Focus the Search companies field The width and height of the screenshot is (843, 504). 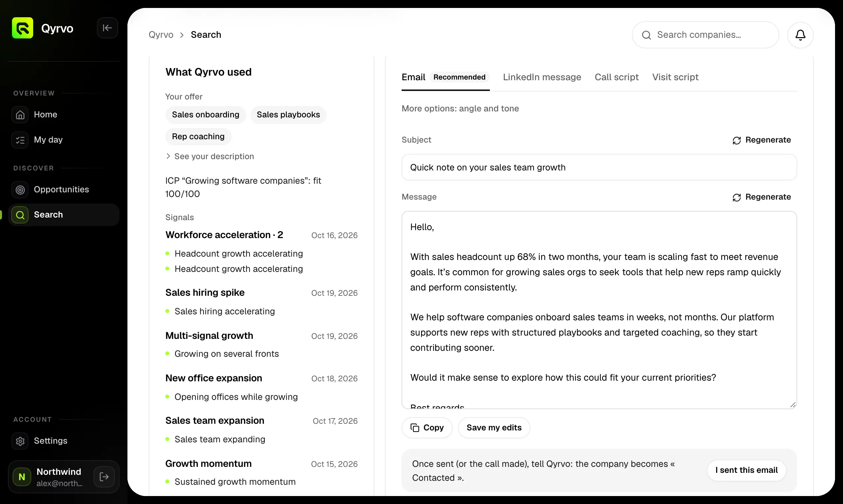(x=705, y=35)
